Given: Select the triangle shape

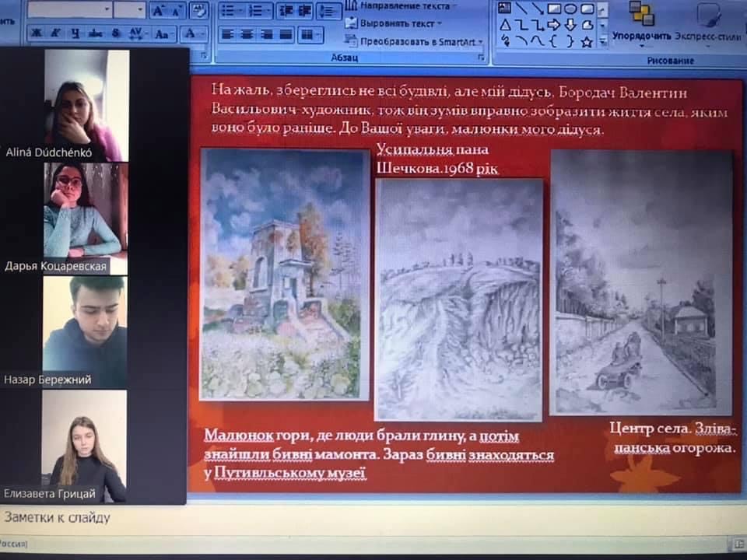Looking at the screenshot, I should (505, 25).
